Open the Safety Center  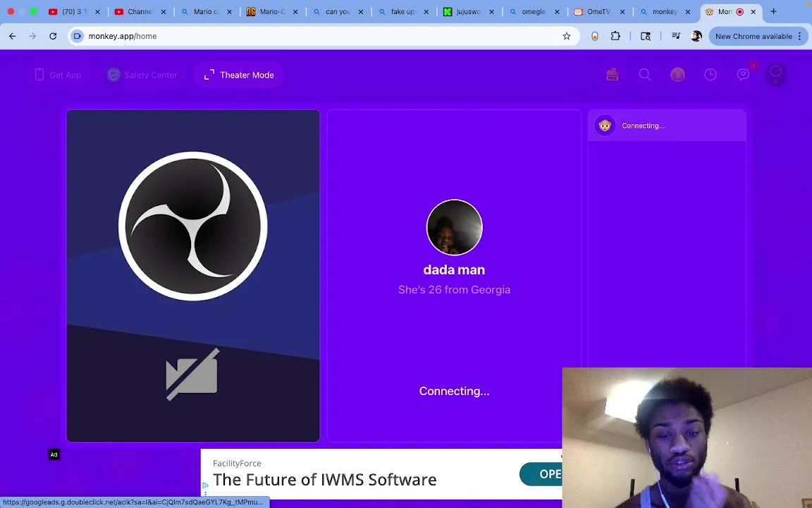point(142,75)
